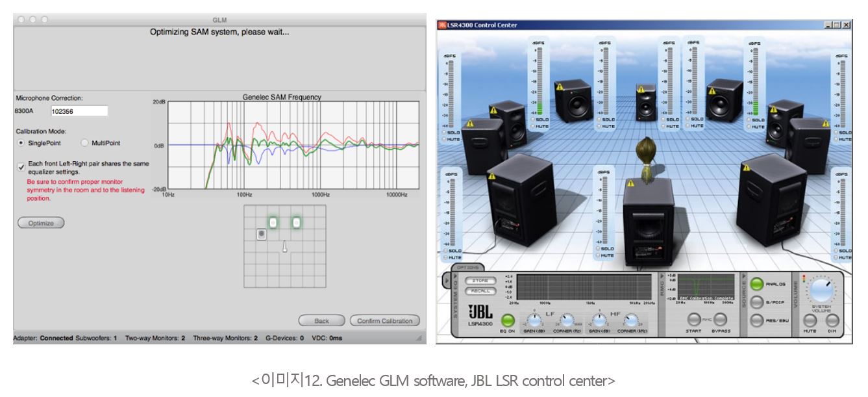Select the subwoofer icon in GLM room grid

[x=261, y=234]
